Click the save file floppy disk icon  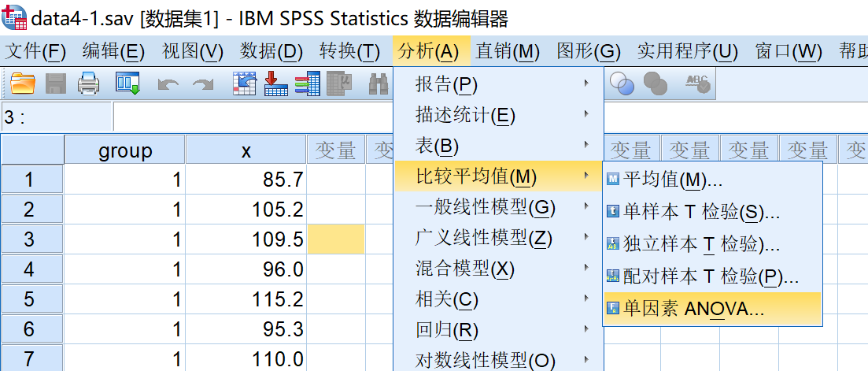[55, 83]
